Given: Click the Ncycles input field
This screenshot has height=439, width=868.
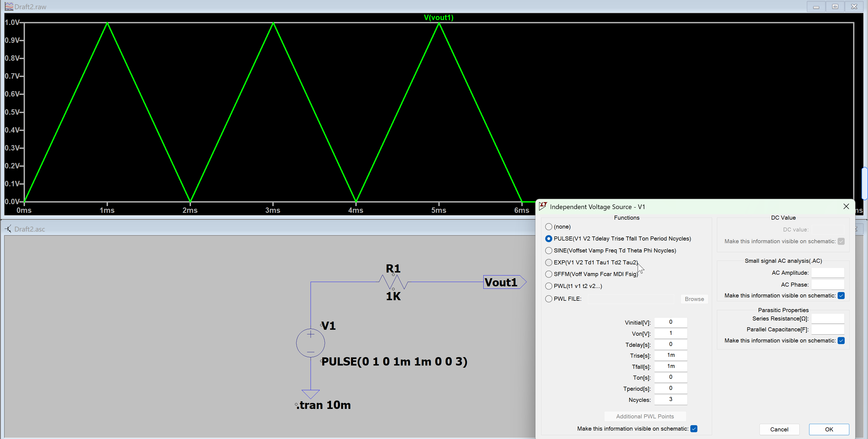Looking at the screenshot, I should (x=671, y=400).
